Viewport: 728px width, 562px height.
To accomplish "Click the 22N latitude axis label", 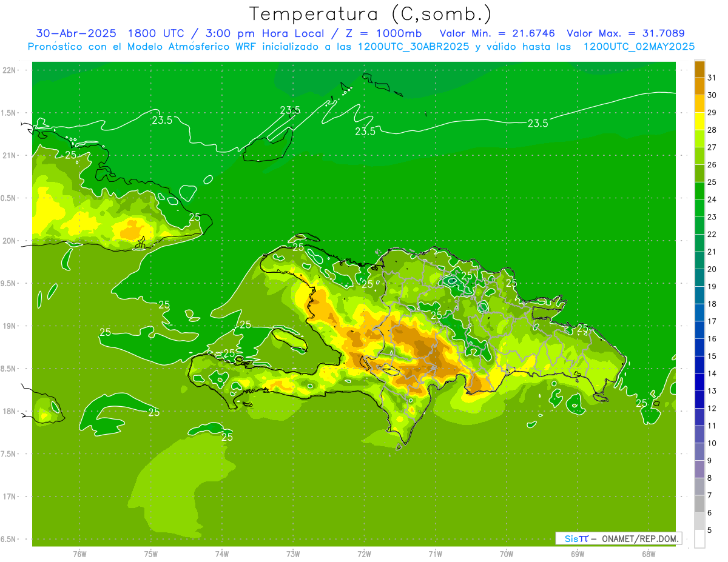I will pyautogui.click(x=10, y=70).
